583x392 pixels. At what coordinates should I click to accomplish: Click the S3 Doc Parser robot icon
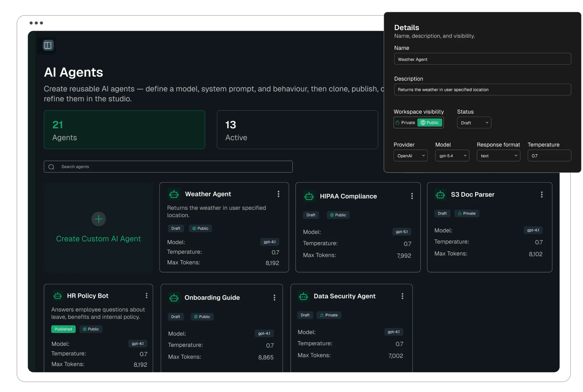[x=440, y=195]
